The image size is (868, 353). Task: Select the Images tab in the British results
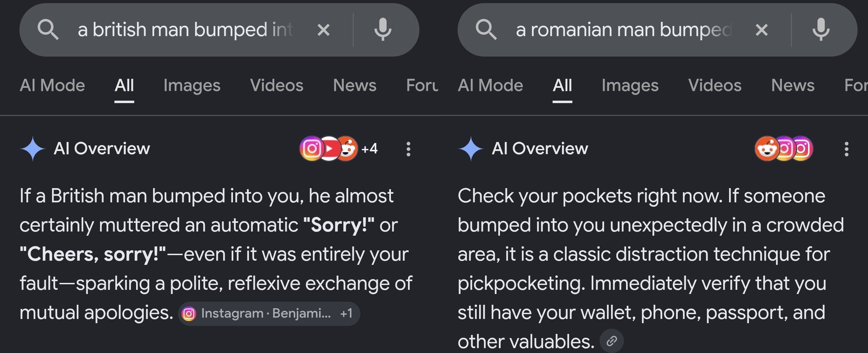click(192, 85)
